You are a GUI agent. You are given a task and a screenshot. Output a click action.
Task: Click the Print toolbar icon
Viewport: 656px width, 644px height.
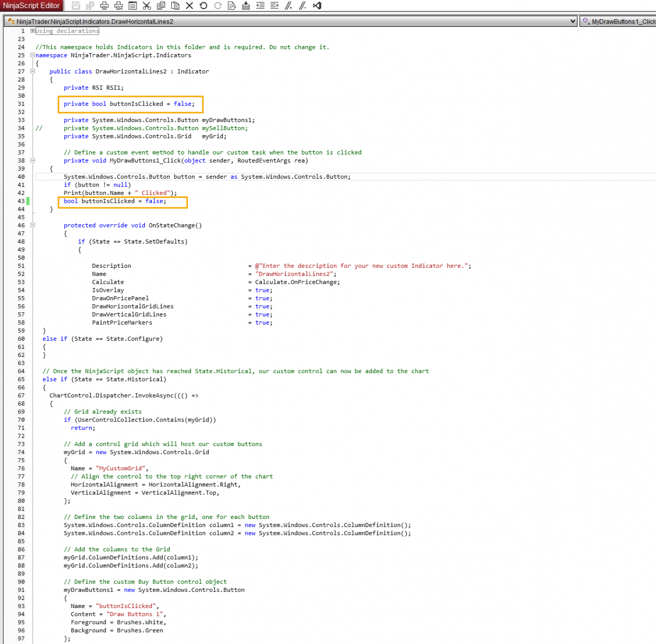click(x=104, y=6)
